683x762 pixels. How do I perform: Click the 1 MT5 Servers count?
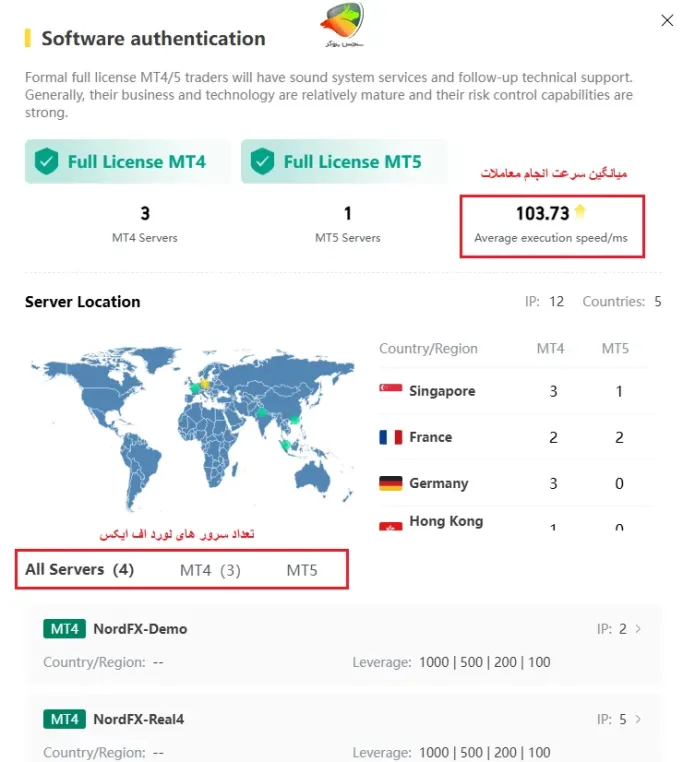(348, 213)
